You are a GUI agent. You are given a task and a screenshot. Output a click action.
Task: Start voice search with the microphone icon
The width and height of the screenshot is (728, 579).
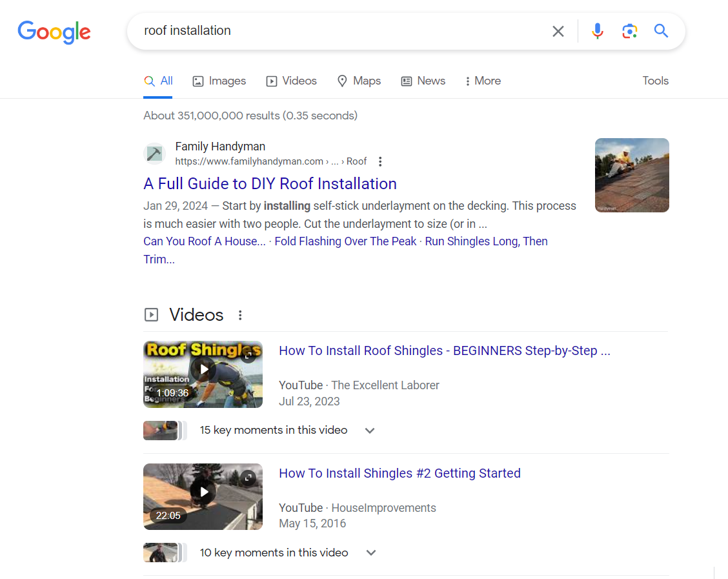(x=598, y=31)
